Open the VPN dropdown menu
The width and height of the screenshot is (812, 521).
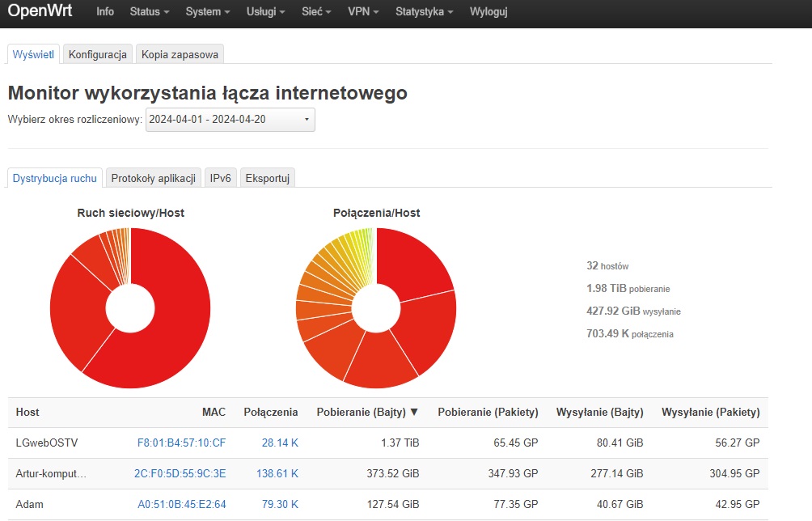[363, 13]
